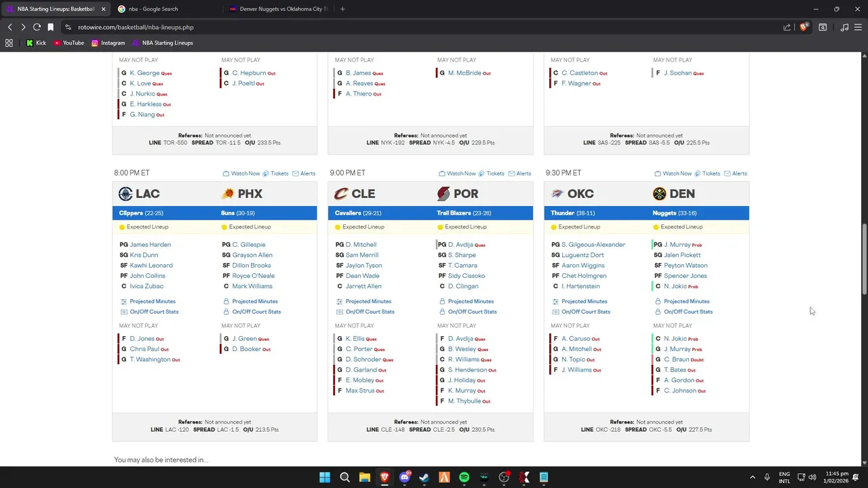Open Peyton Watson's player page

686,266
